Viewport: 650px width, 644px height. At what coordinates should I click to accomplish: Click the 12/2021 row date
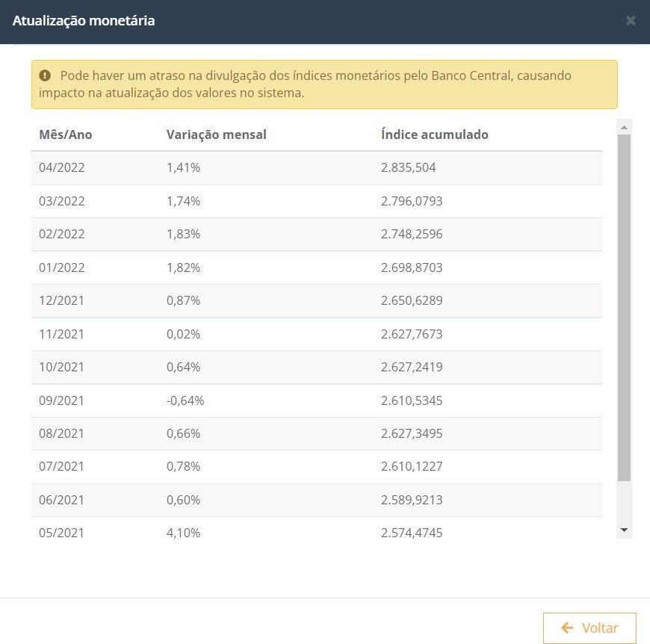tap(62, 300)
